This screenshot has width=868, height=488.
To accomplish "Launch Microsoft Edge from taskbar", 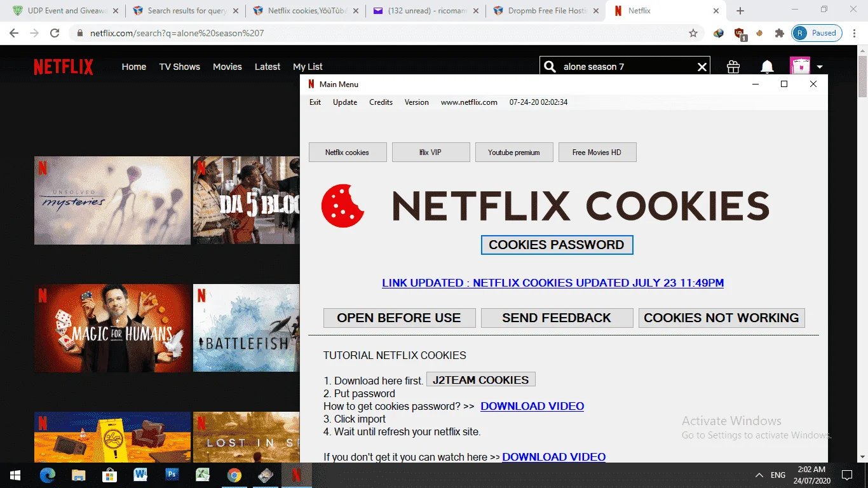I will point(48,475).
